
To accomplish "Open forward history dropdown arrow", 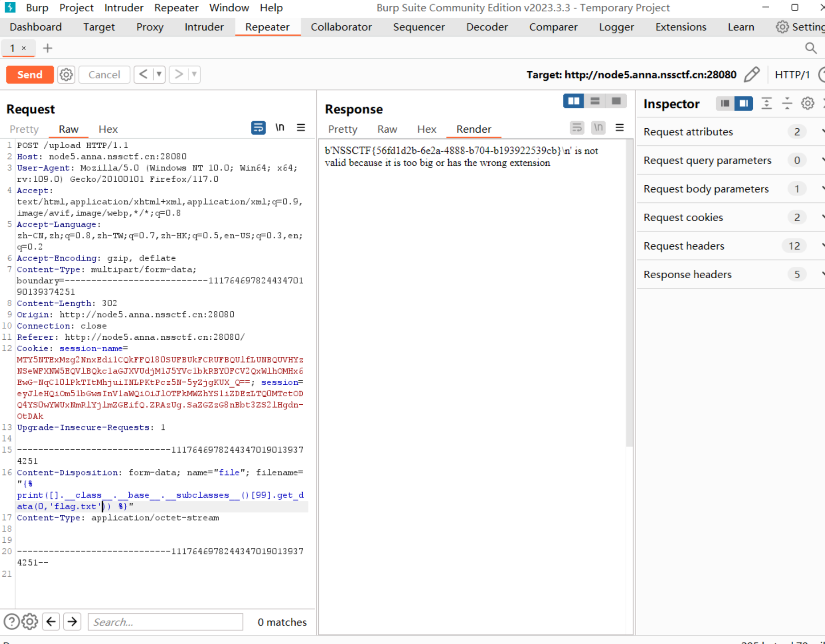I will pyautogui.click(x=194, y=74).
